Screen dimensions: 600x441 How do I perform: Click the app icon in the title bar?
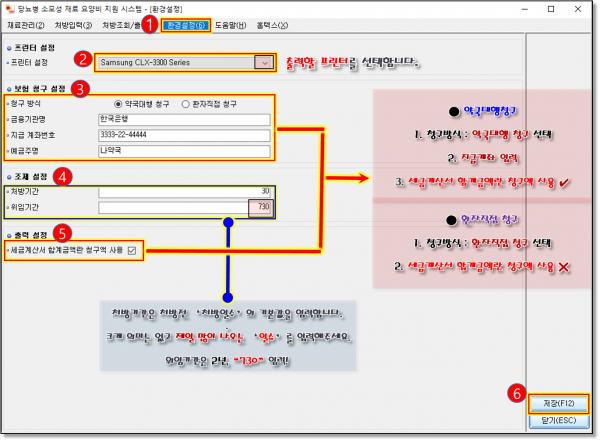8,8
